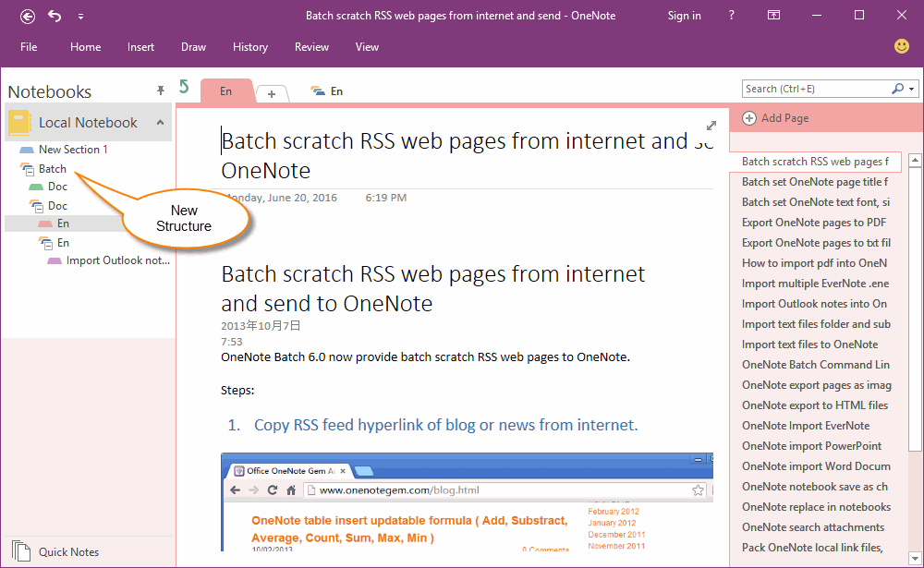Open page OneNote Batch Command Lin
This screenshot has width=924, height=568.
[815, 365]
